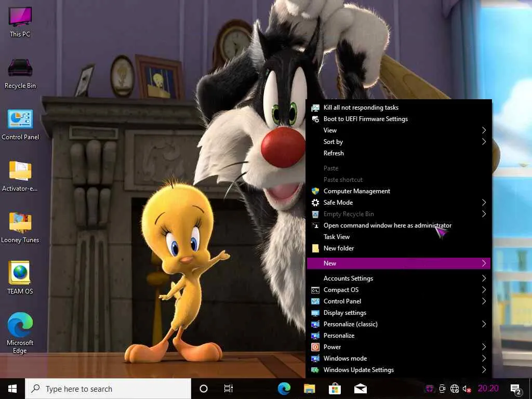
Task: Select Boot to UEFI Firmware Settings
Action: pos(398,119)
